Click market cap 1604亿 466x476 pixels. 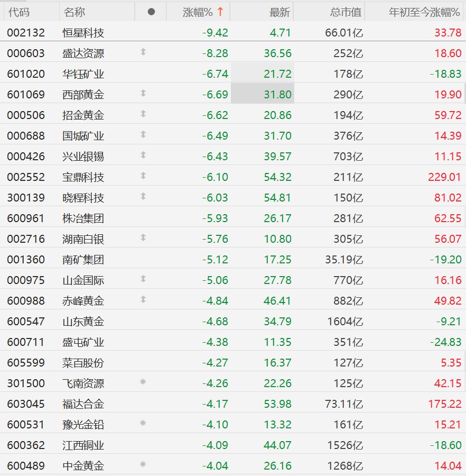[345, 322]
